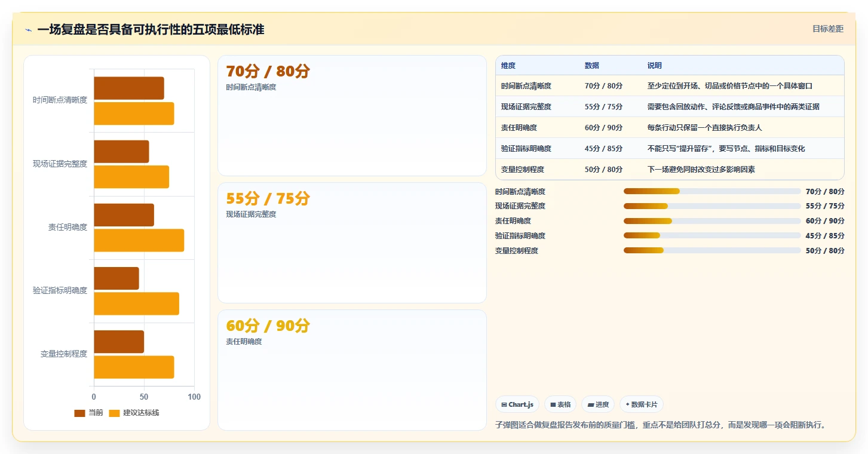This screenshot has height=454, width=868.
Task: Click the page title 一场复盘是否具备可执行性的五项最低标准
Action: (x=151, y=29)
